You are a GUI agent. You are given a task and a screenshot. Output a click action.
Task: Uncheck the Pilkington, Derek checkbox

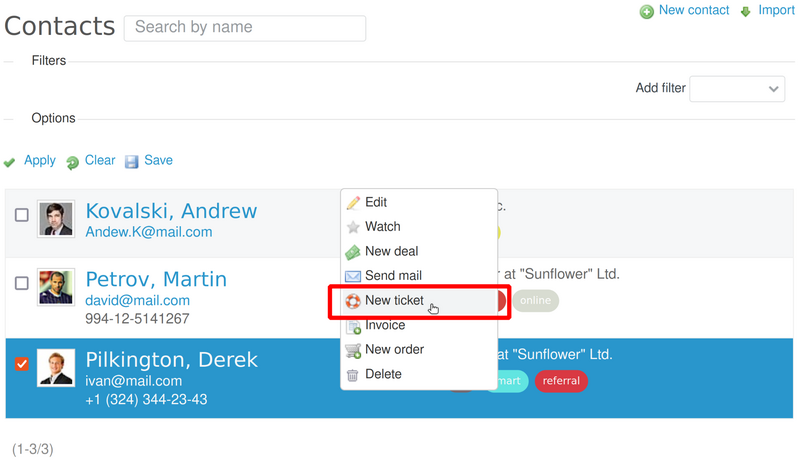pyautogui.click(x=22, y=365)
